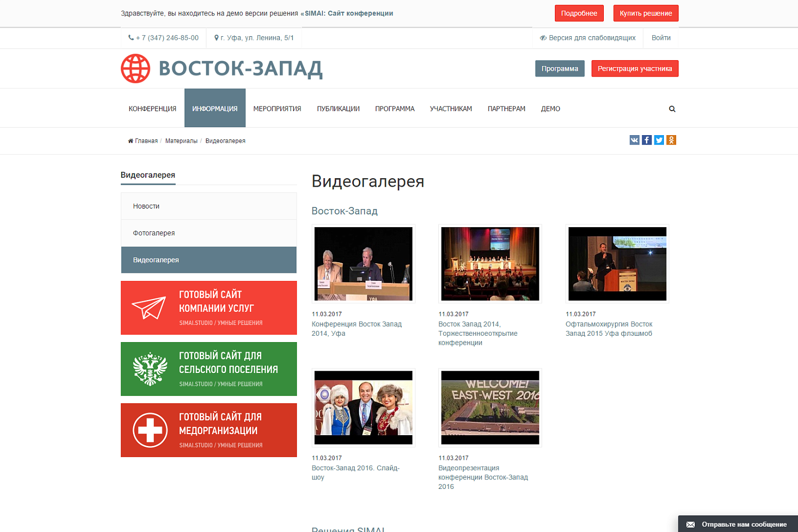This screenshot has width=798, height=532.
Task: Open Офтальмохирургия Восток Запад 2015 video link
Action: pos(609,329)
